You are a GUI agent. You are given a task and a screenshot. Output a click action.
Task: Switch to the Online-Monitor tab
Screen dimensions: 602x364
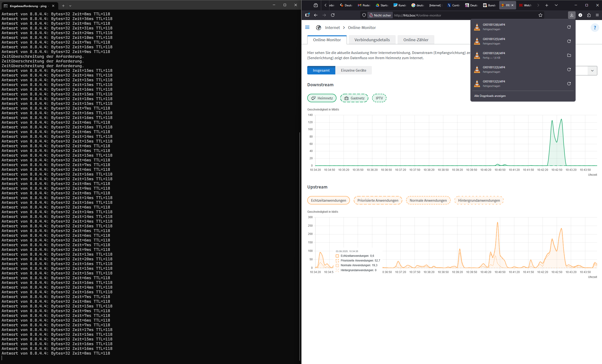327,40
